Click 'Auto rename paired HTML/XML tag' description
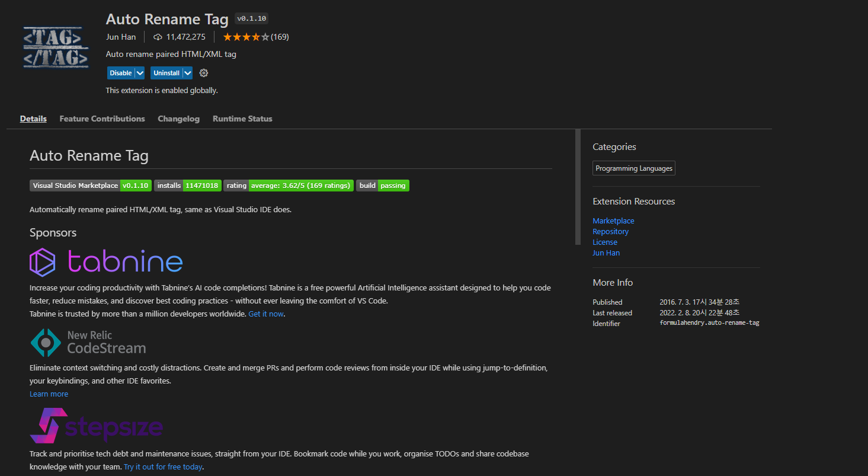The height and width of the screenshot is (476, 868). (x=171, y=54)
